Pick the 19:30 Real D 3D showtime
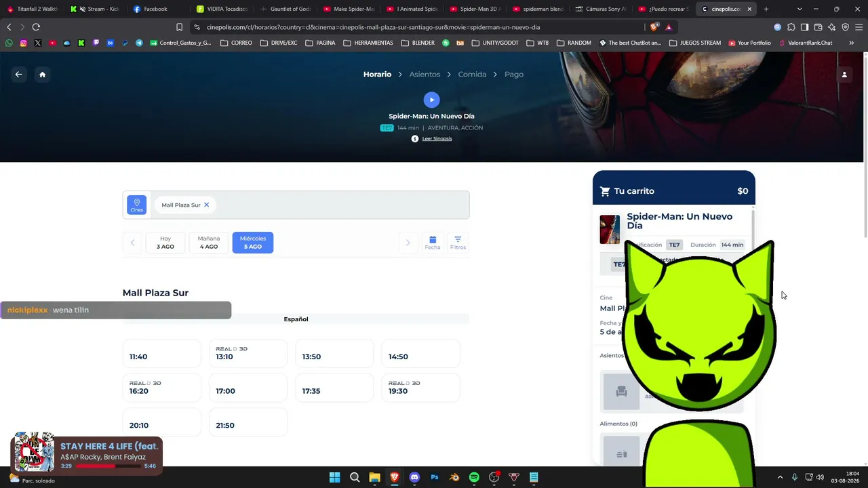 [x=420, y=388]
